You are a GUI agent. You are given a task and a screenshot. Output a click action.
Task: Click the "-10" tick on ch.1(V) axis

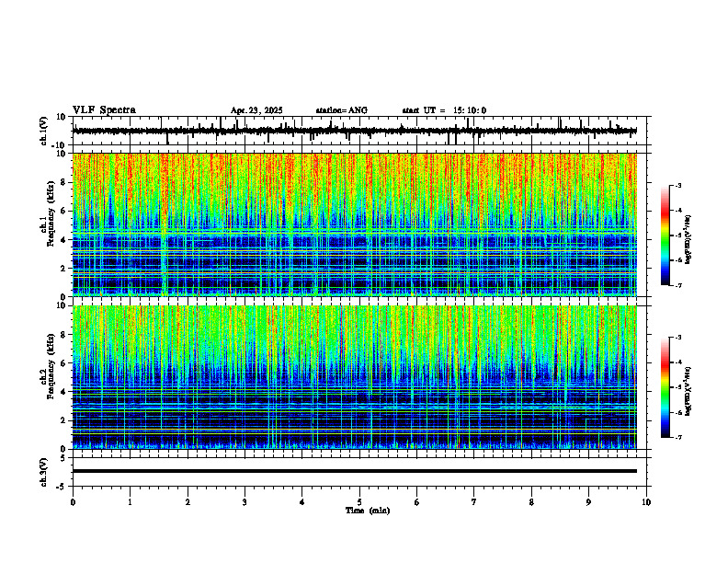coord(59,145)
